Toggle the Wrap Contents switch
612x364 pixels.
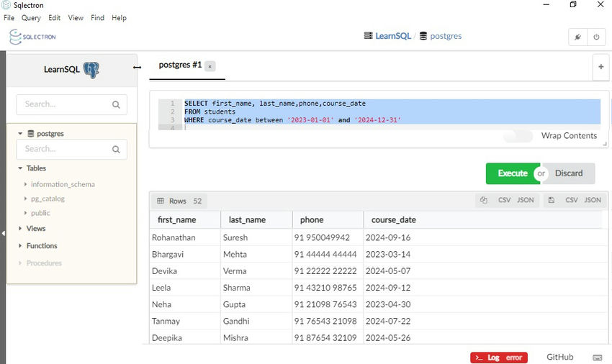point(518,136)
